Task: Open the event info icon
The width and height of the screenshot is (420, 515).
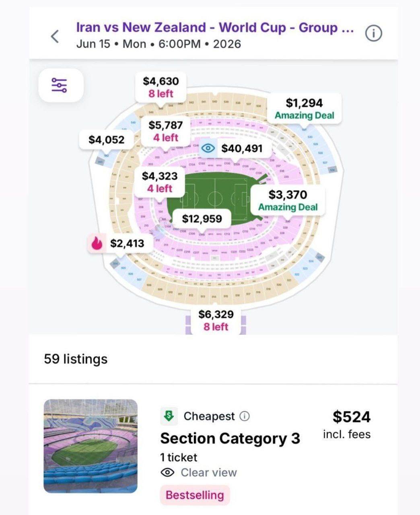Action: (373, 34)
